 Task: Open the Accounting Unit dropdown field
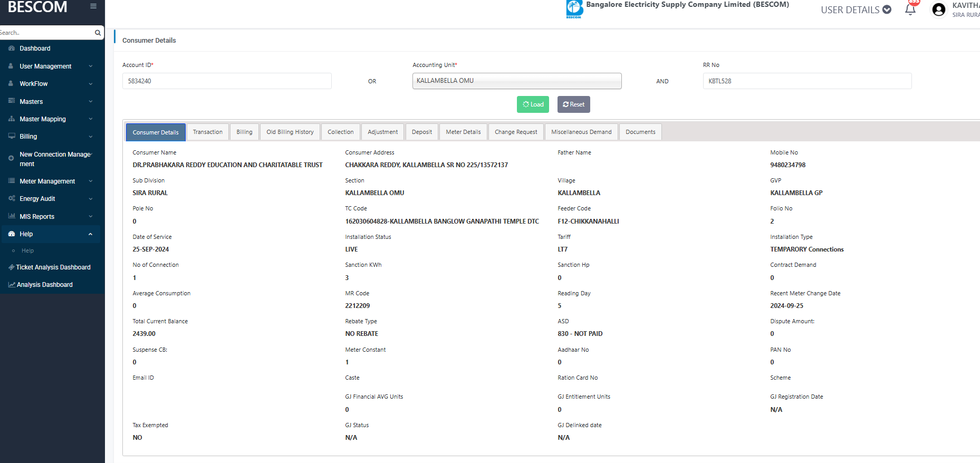tap(517, 81)
